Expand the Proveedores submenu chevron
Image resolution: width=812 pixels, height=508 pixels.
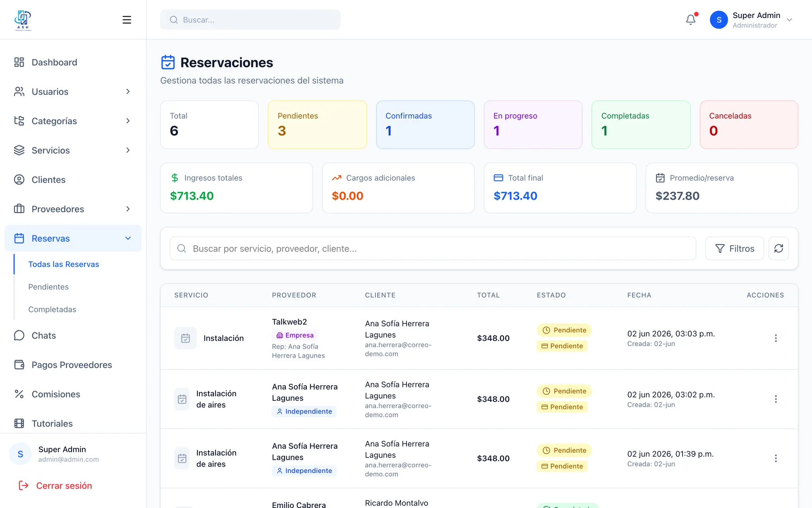tap(128, 209)
